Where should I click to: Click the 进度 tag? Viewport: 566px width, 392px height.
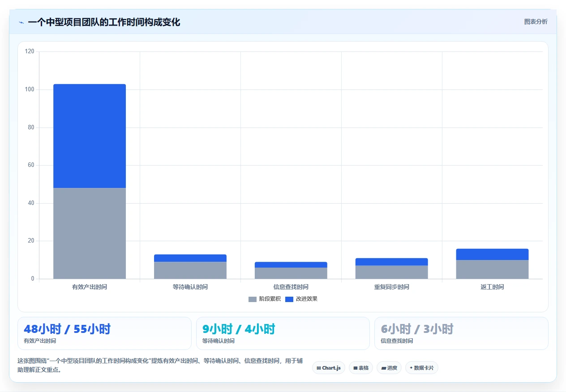389,368
